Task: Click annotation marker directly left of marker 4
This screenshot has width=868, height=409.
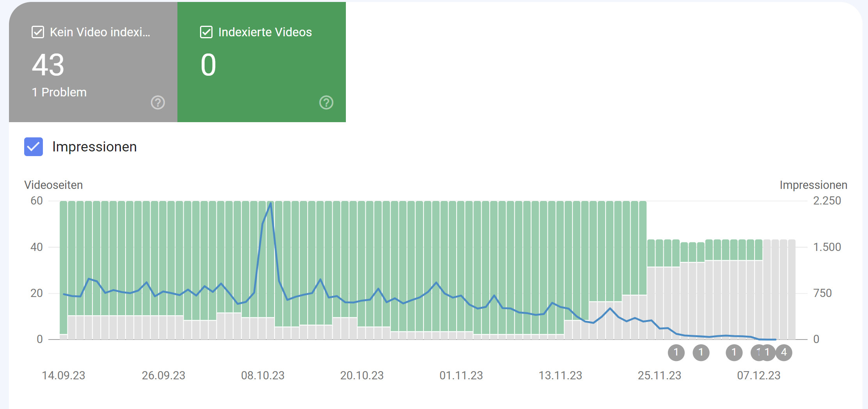Action: (768, 353)
